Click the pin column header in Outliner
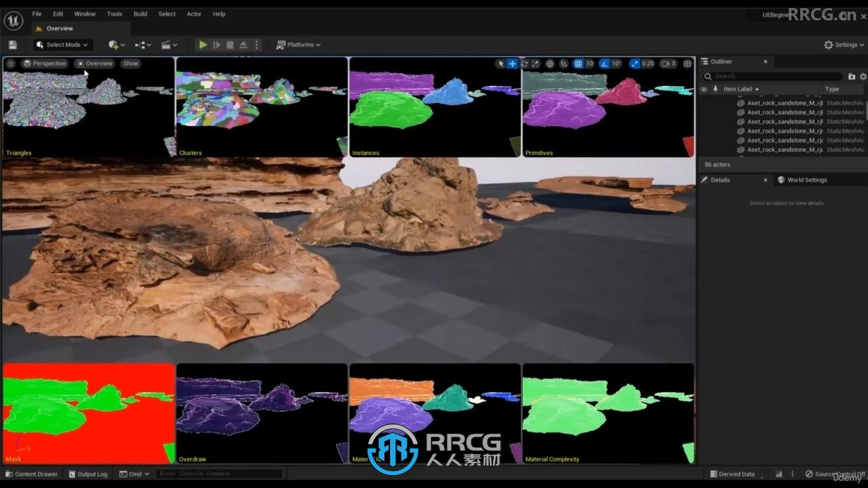Viewport: 868px width, 488px height. pos(715,89)
